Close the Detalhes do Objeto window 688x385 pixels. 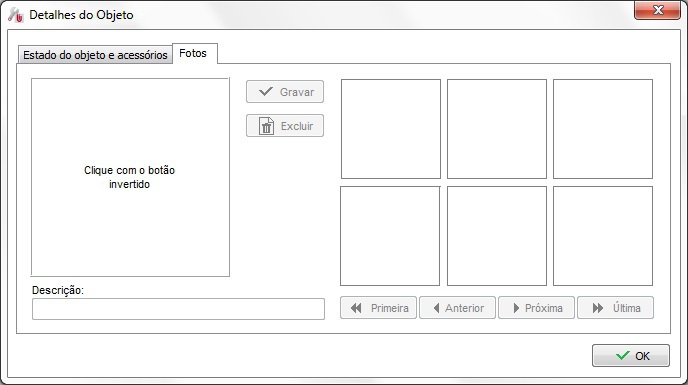(x=657, y=10)
